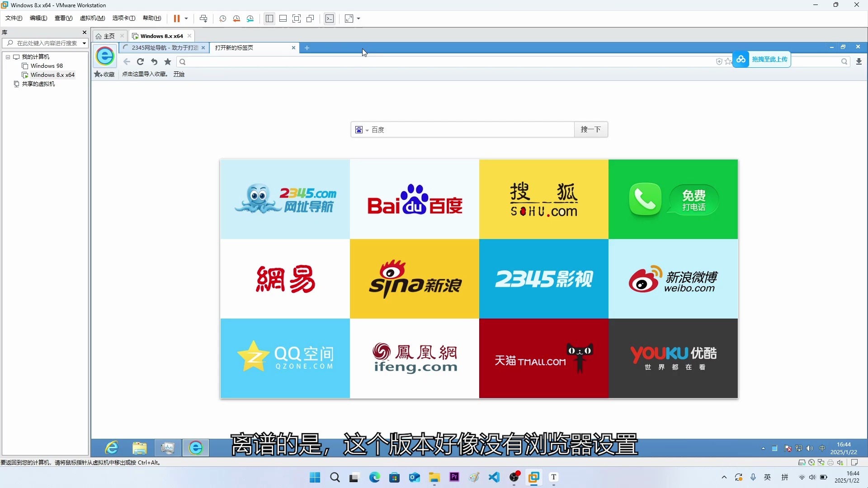
Task: Click the host Windows Start button
Action: (315, 477)
